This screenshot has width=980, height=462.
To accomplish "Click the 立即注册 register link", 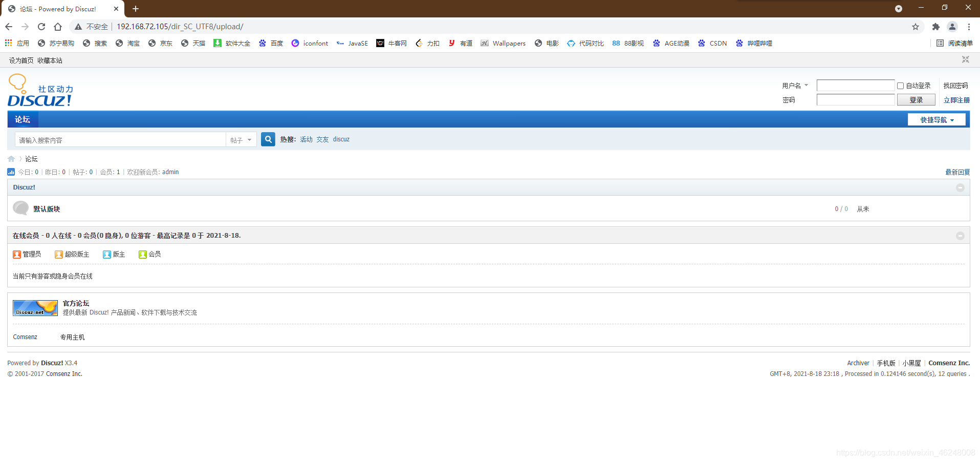I will point(956,100).
